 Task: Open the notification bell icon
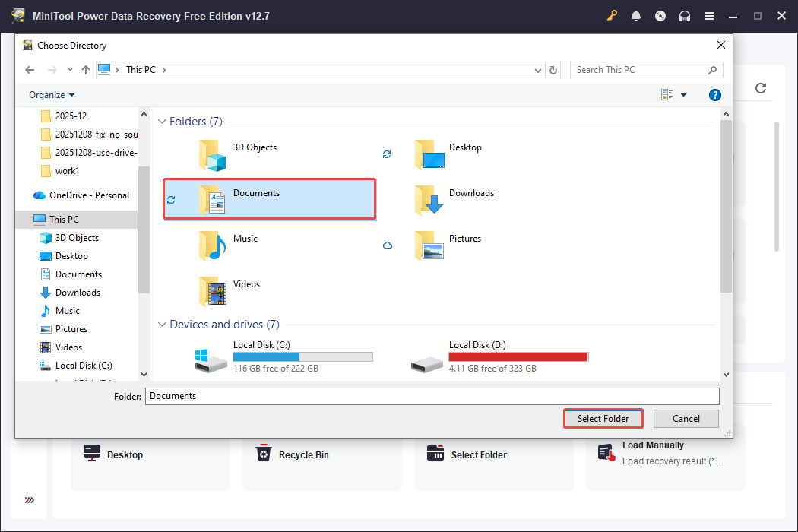pyautogui.click(x=636, y=16)
